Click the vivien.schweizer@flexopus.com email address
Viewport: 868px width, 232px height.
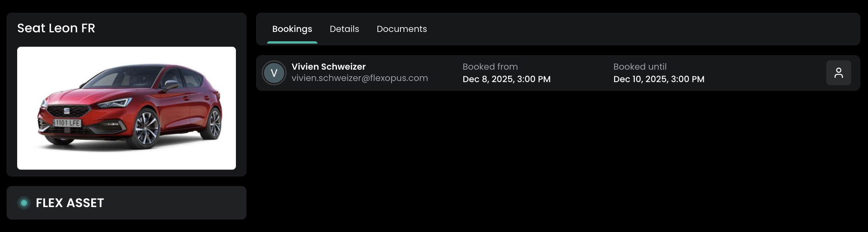[x=360, y=78]
